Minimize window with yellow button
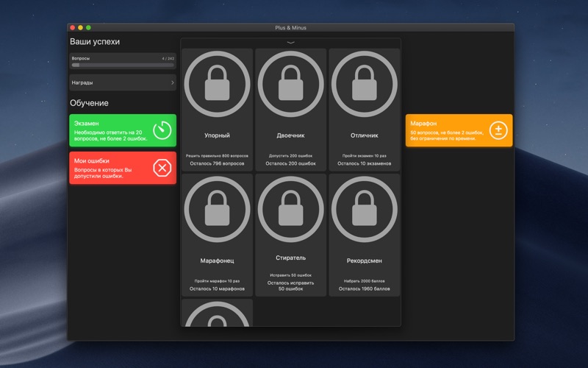This screenshot has width=588, height=368. coord(80,27)
